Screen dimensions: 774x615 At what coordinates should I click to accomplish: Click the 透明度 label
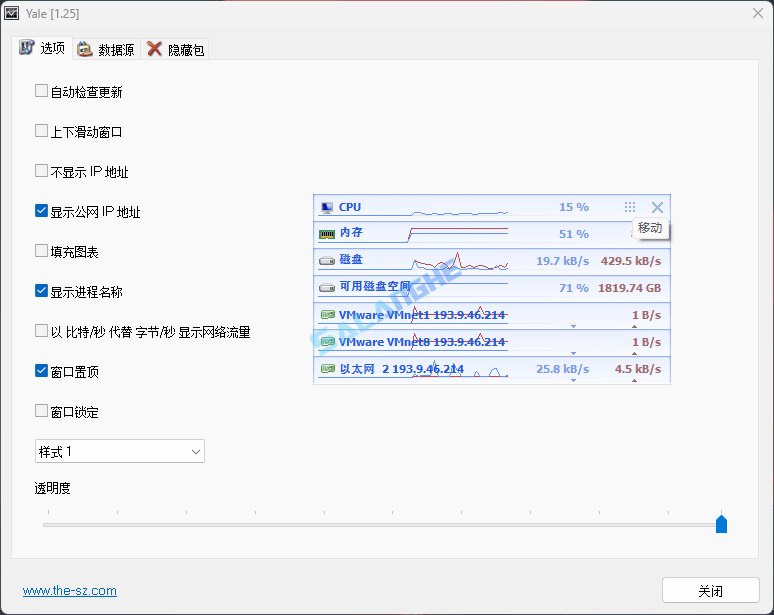tap(52, 488)
